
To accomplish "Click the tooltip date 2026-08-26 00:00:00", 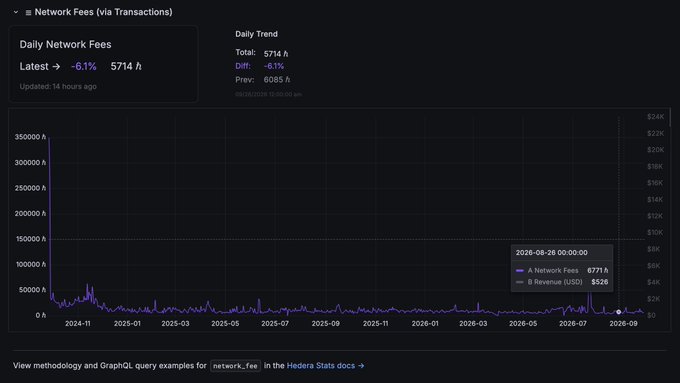I will pos(552,252).
